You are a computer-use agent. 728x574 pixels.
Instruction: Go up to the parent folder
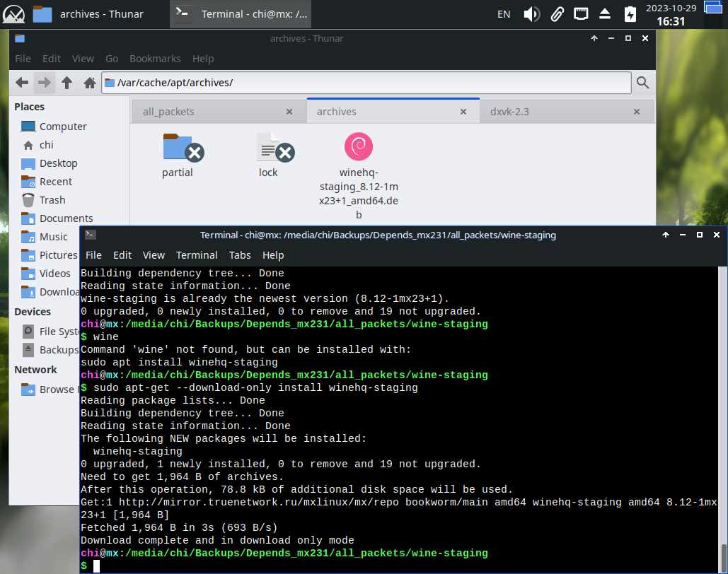pyautogui.click(x=67, y=83)
